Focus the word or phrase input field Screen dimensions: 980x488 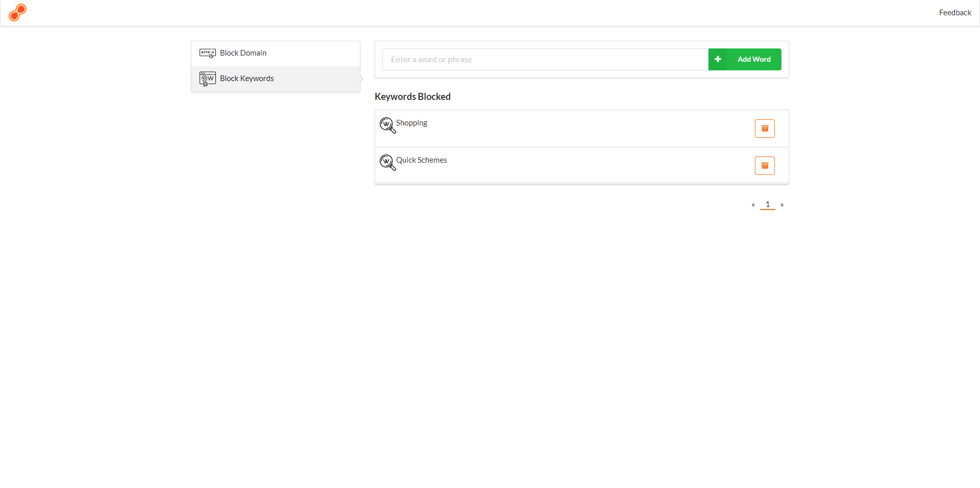coord(545,60)
